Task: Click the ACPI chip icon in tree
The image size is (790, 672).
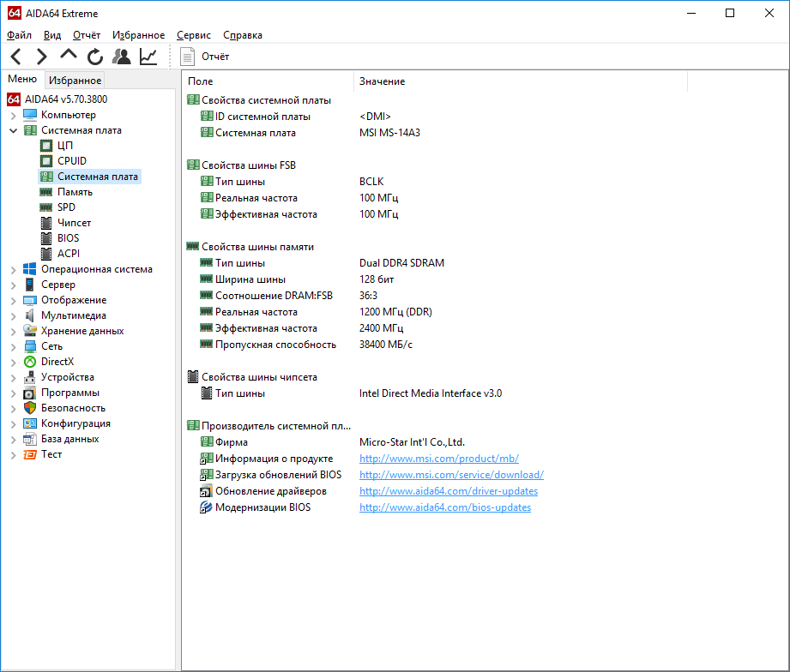Action: pyautogui.click(x=46, y=254)
